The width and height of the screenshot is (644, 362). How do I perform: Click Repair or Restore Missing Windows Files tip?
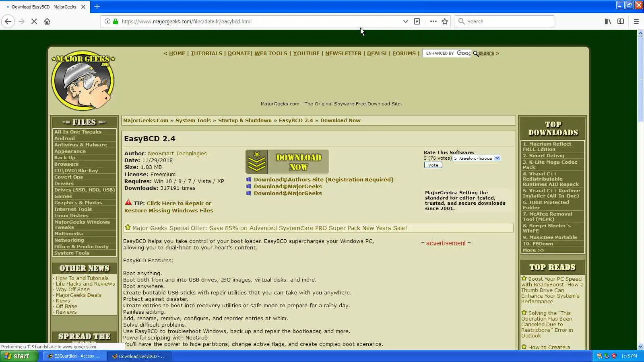point(169,207)
